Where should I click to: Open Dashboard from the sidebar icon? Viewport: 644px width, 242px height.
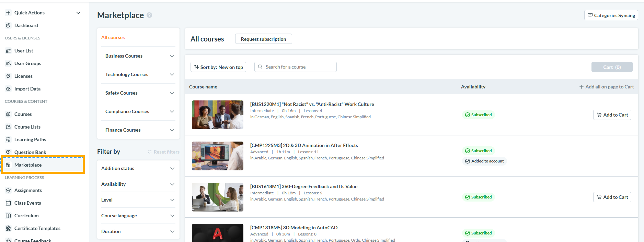tap(8, 25)
